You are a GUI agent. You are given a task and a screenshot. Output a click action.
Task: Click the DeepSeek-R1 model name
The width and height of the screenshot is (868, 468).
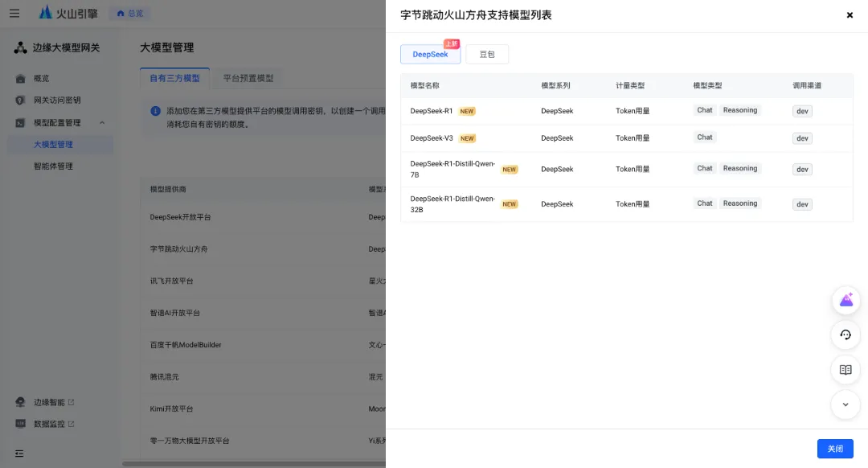(432, 111)
